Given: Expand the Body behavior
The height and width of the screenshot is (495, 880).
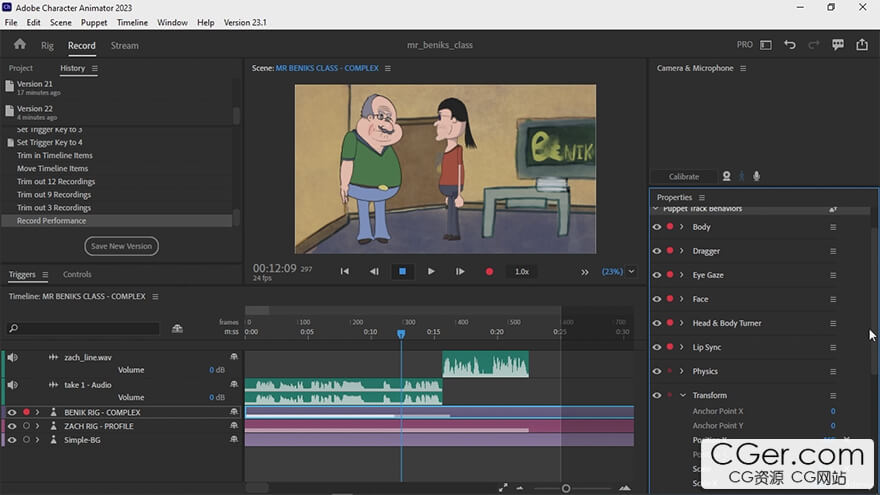Looking at the screenshot, I should coord(682,227).
